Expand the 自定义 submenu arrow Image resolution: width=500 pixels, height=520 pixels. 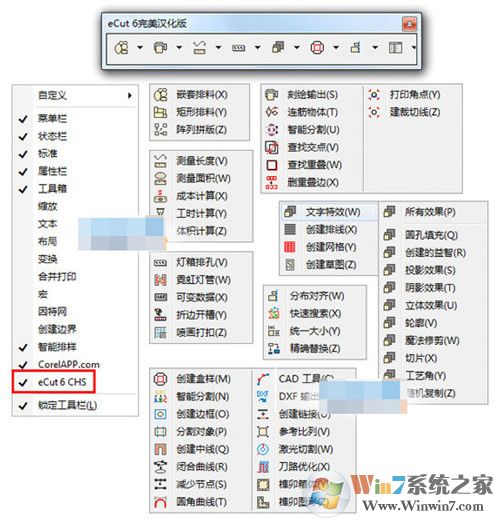(130, 96)
